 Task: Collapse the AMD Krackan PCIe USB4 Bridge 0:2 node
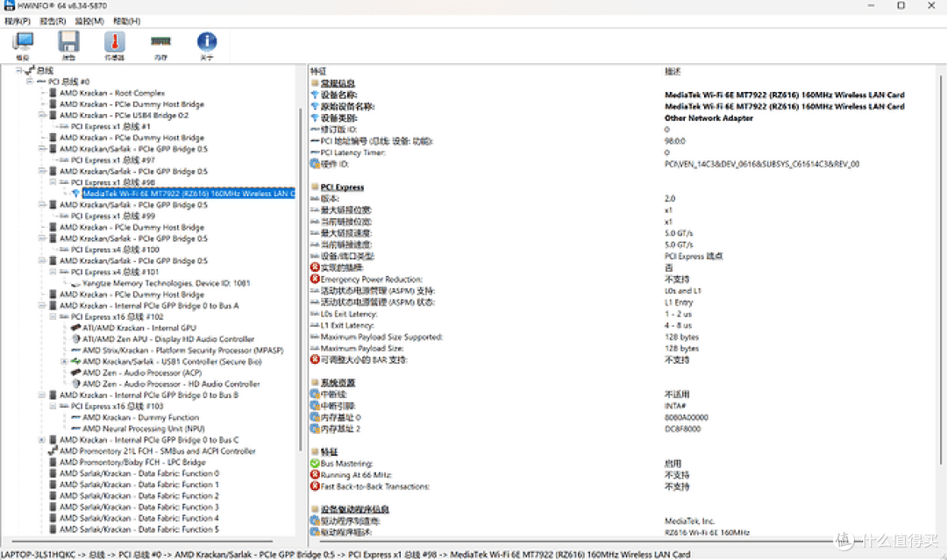(42, 116)
